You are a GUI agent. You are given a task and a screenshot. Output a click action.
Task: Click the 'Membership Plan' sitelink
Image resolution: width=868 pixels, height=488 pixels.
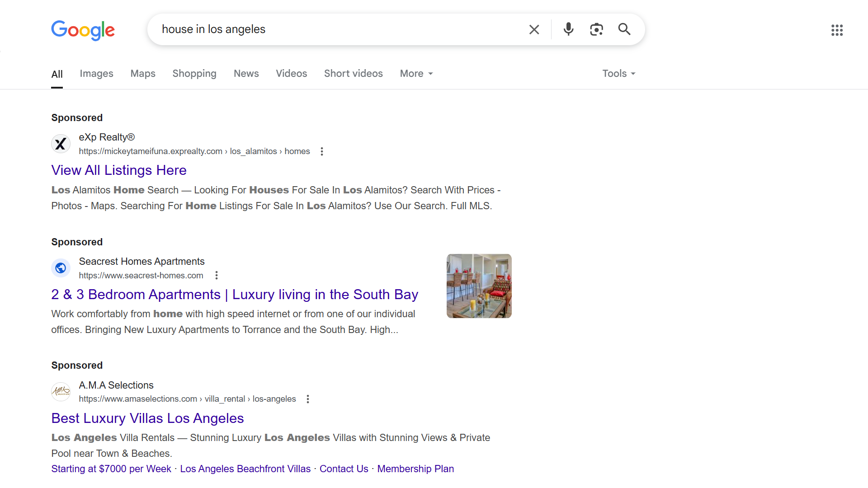click(415, 469)
